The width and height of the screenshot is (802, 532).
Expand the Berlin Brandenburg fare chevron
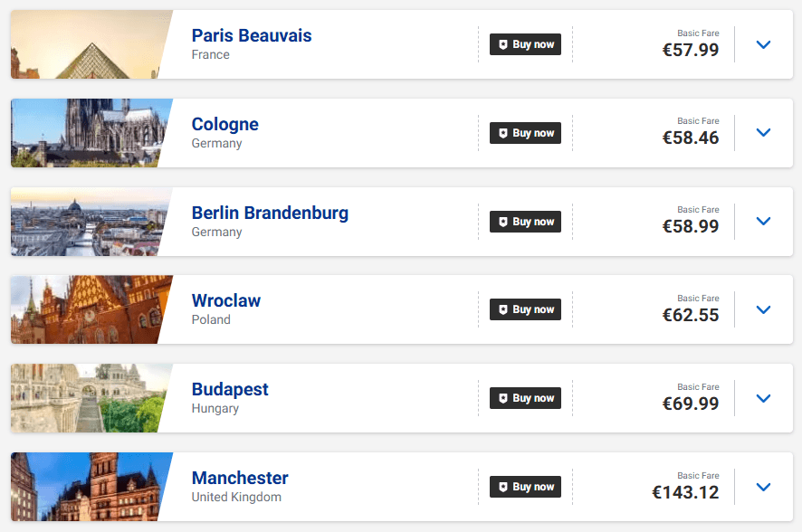point(763,222)
